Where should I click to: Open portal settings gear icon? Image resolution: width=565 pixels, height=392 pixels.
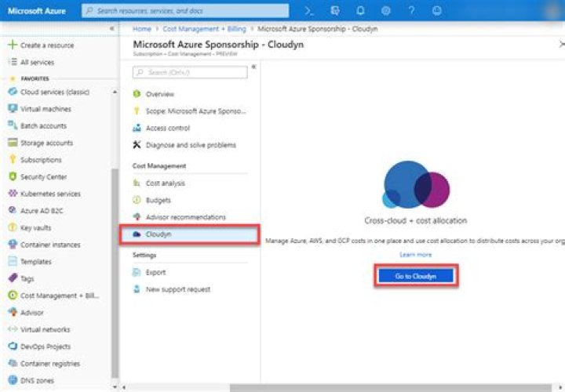pyautogui.click(x=385, y=11)
